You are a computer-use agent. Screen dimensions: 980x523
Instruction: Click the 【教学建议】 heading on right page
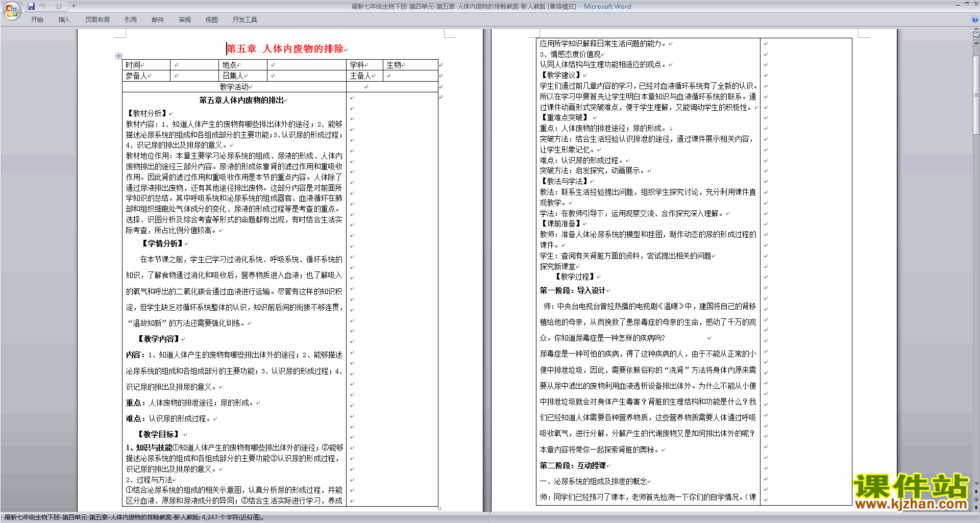pyautogui.click(x=561, y=75)
